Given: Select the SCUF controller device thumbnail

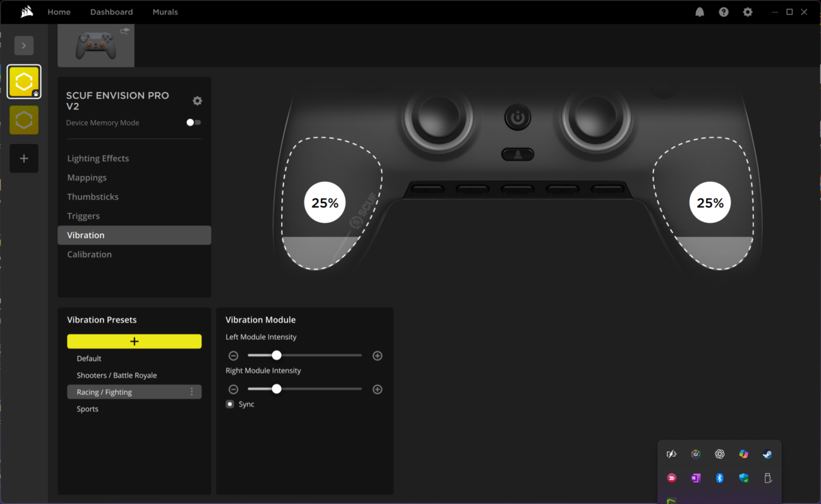Looking at the screenshot, I should coord(96,45).
